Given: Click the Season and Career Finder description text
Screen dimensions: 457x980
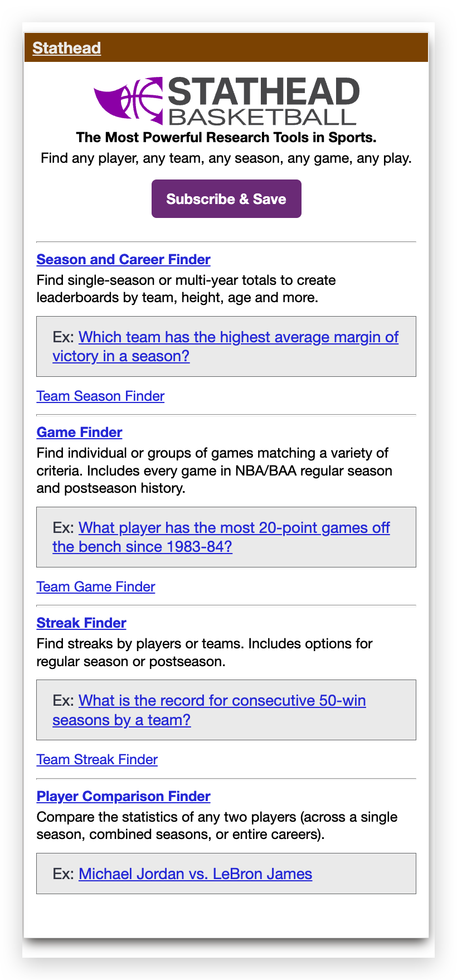Looking at the screenshot, I should click(186, 289).
